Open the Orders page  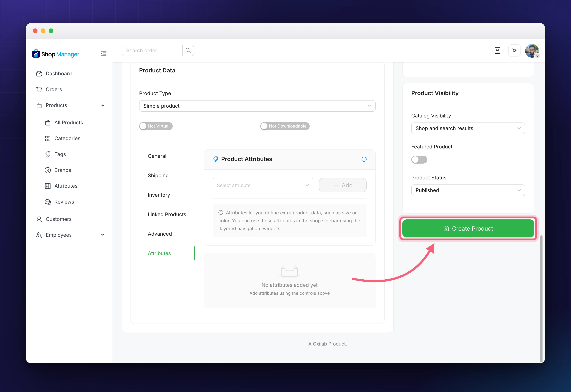click(54, 89)
